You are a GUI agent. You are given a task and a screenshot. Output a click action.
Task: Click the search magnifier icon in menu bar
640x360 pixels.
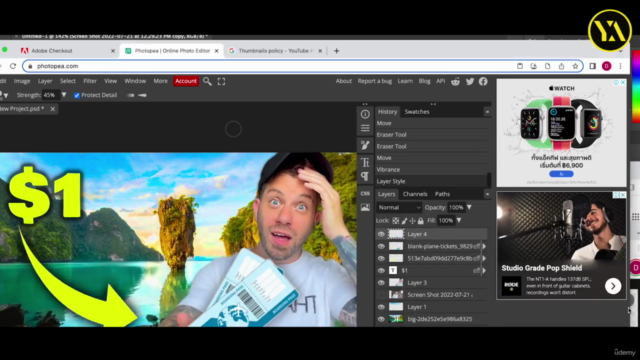(x=207, y=81)
